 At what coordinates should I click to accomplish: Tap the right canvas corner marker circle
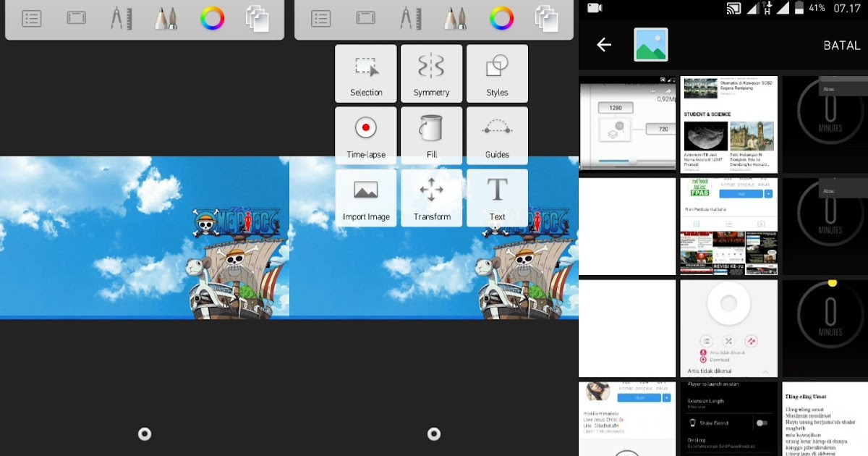[434, 434]
